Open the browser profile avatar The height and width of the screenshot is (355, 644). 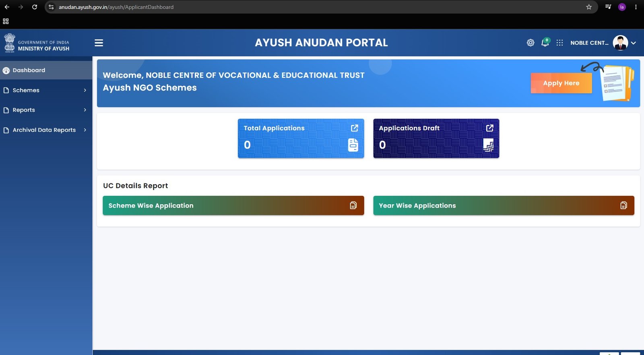(x=622, y=7)
